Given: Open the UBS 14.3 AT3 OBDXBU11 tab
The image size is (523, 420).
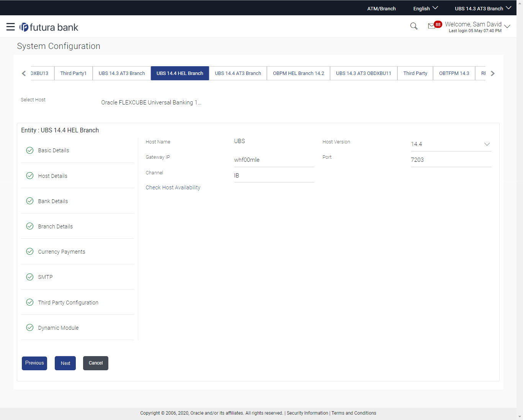Looking at the screenshot, I should coord(364,73).
